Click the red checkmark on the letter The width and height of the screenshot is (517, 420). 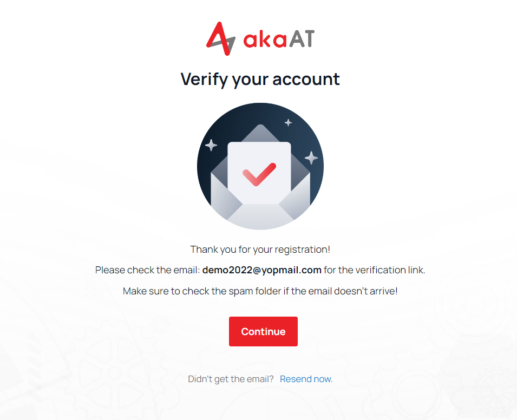pos(259,174)
